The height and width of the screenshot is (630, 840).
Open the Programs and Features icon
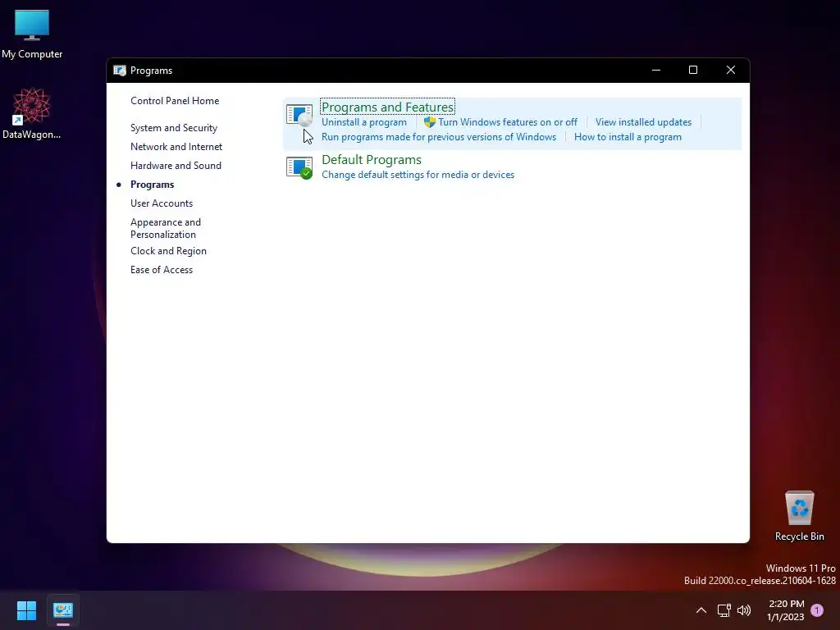(x=299, y=115)
